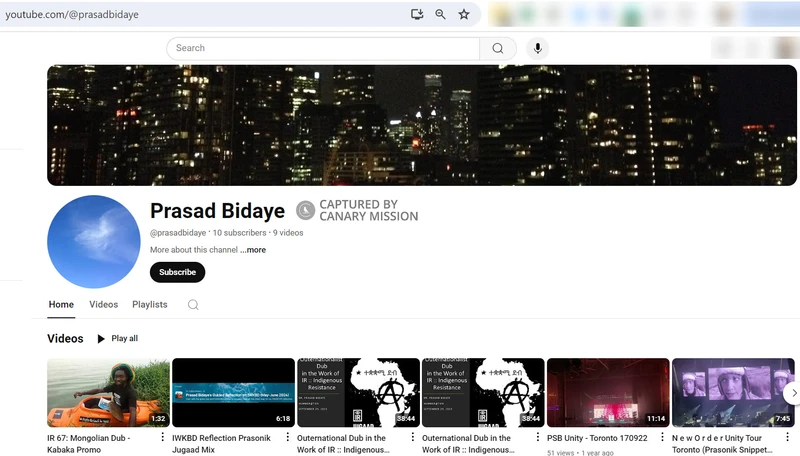Open options menu for second Outernational Dub video
800x456 pixels.
point(537,437)
